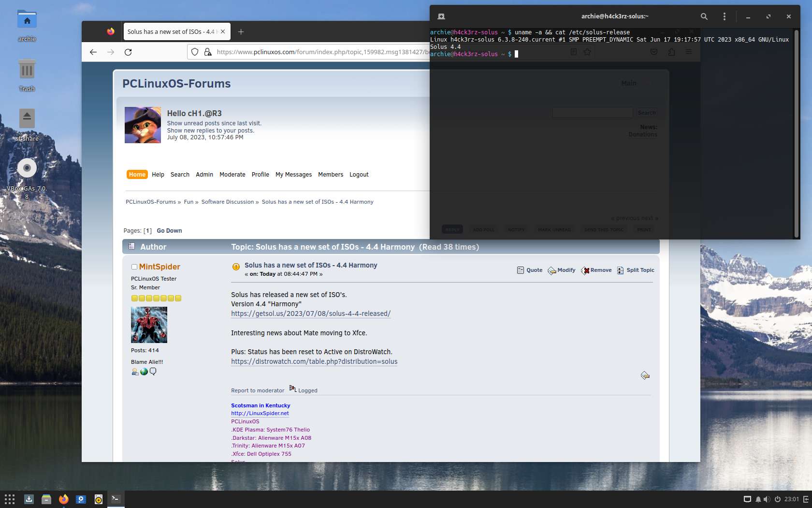Select the Home forum menu item

(137, 175)
